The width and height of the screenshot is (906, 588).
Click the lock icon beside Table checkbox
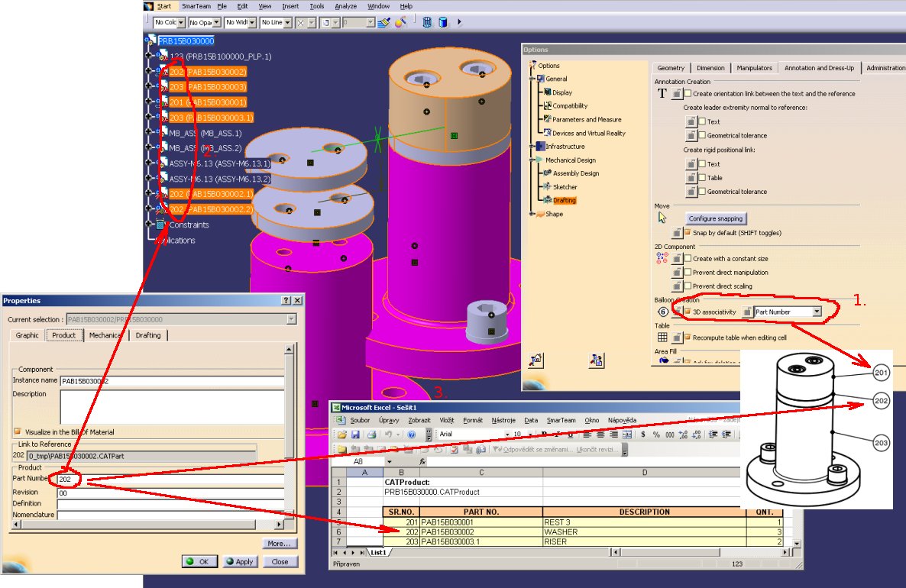[691, 178]
